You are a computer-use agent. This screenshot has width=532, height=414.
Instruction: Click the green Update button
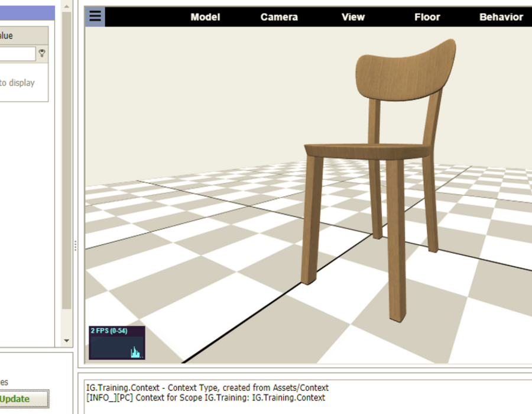24,399
